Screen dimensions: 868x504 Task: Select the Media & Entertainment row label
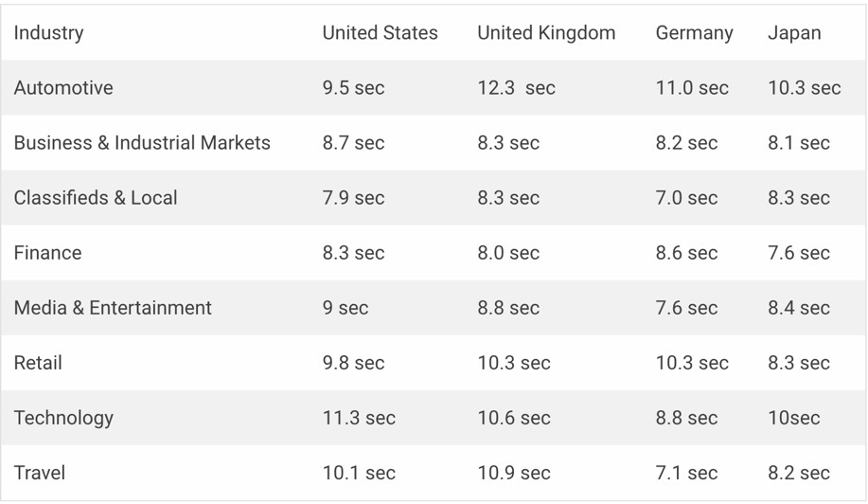tap(113, 307)
